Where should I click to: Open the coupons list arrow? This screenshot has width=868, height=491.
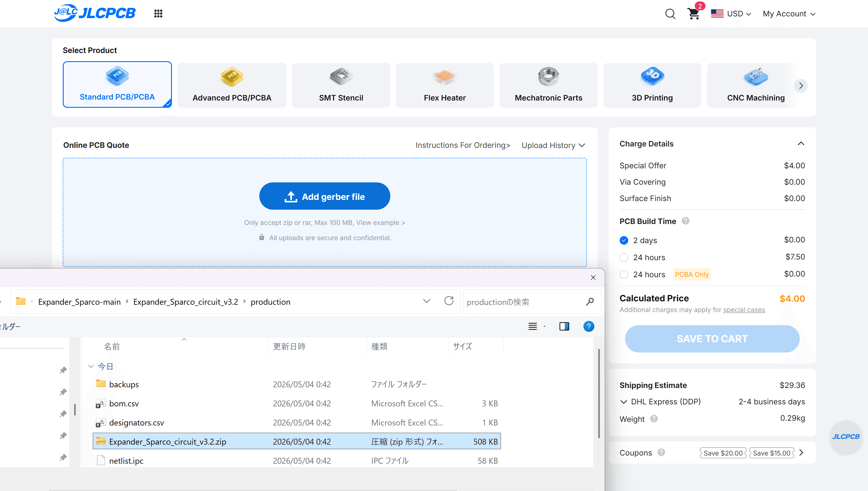tap(801, 453)
